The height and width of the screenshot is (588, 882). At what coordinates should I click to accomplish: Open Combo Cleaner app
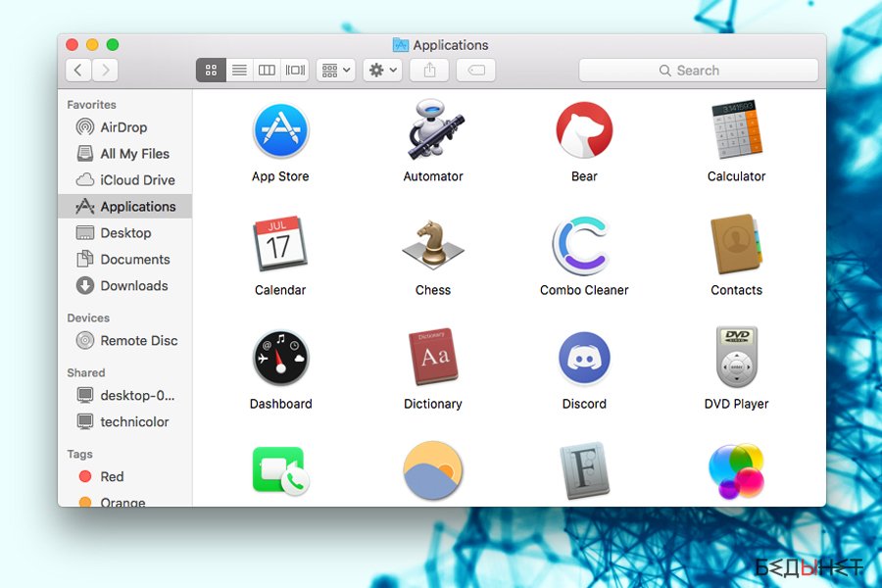(x=582, y=245)
